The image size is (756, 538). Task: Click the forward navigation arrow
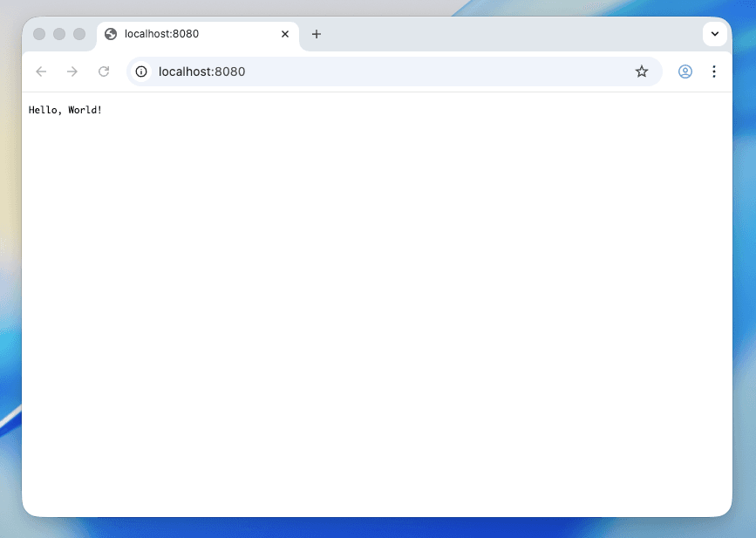(72, 72)
